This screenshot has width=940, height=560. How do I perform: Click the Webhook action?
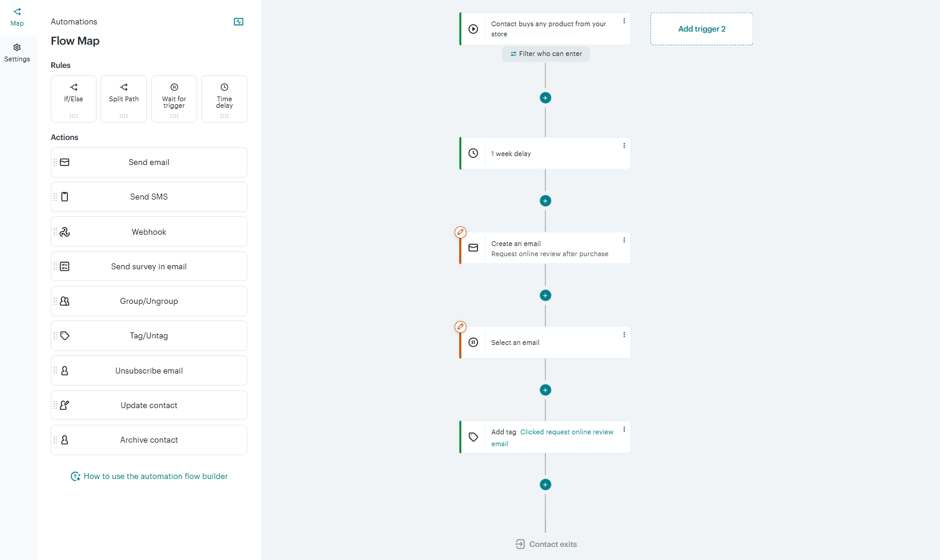click(149, 232)
